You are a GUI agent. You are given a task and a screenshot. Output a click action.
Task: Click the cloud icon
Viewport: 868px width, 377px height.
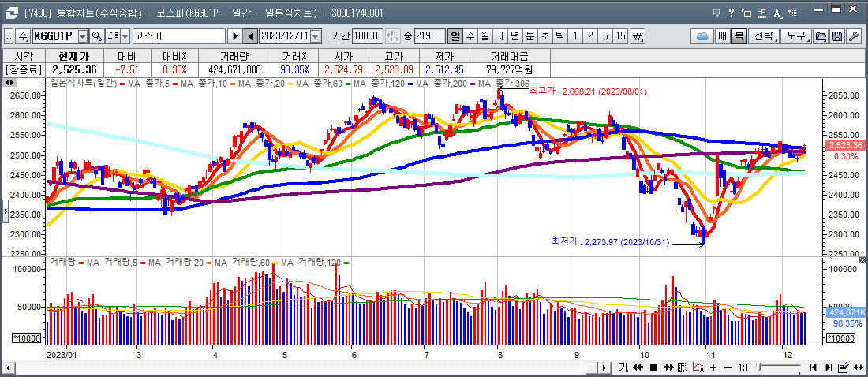pos(702,36)
